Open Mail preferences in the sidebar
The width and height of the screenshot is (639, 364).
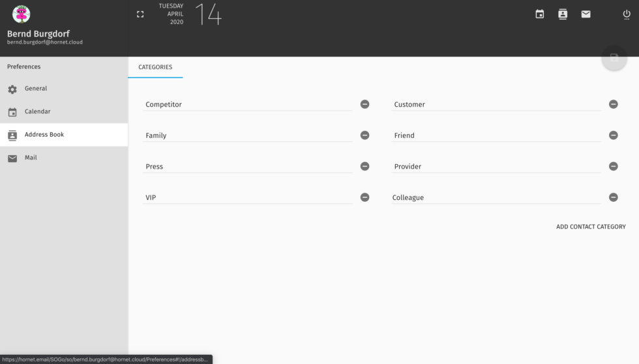[x=64, y=158]
